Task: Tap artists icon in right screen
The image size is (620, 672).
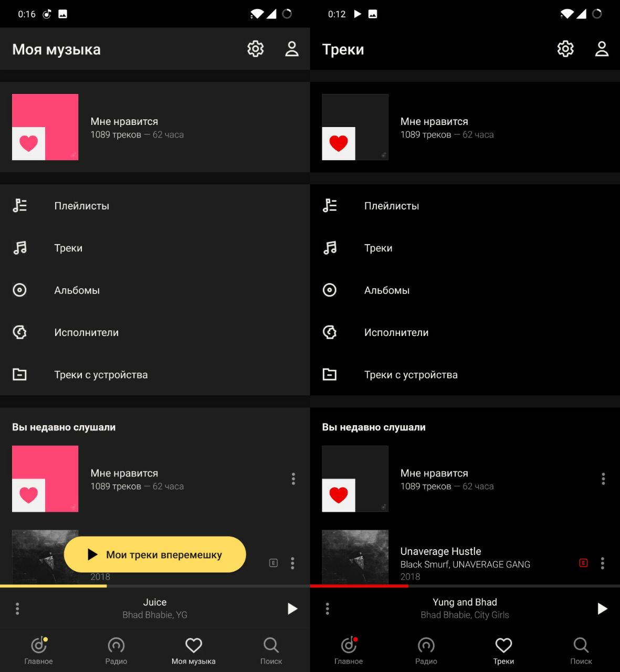Action: point(330,332)
